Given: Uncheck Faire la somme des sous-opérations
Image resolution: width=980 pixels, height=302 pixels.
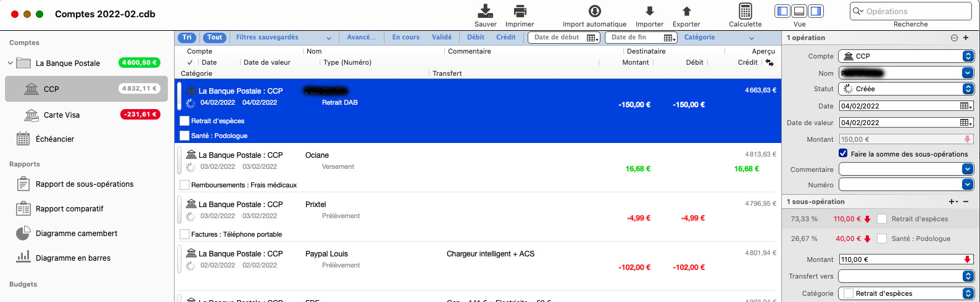Looking at the screenshot, I should click(x=843, y=153).
